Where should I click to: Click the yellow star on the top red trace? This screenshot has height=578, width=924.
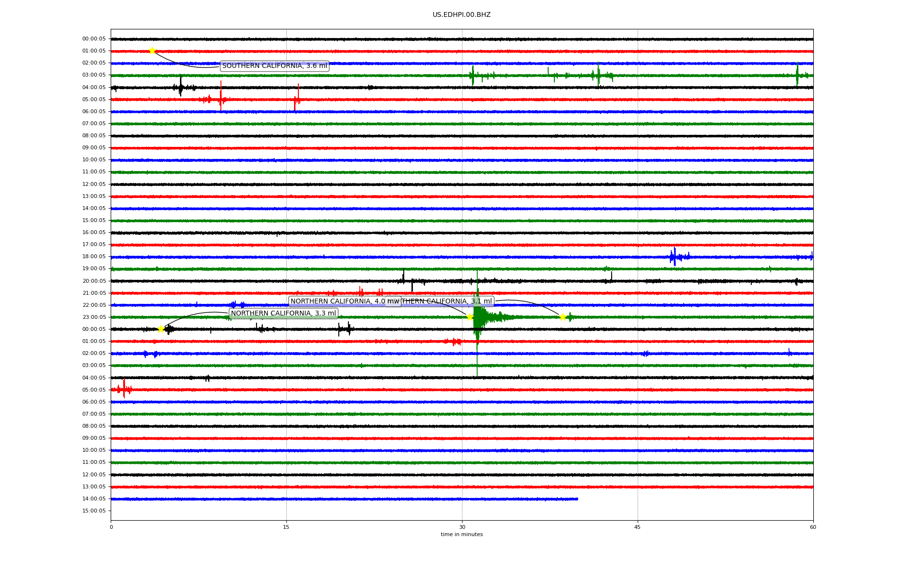click(152, 51)
